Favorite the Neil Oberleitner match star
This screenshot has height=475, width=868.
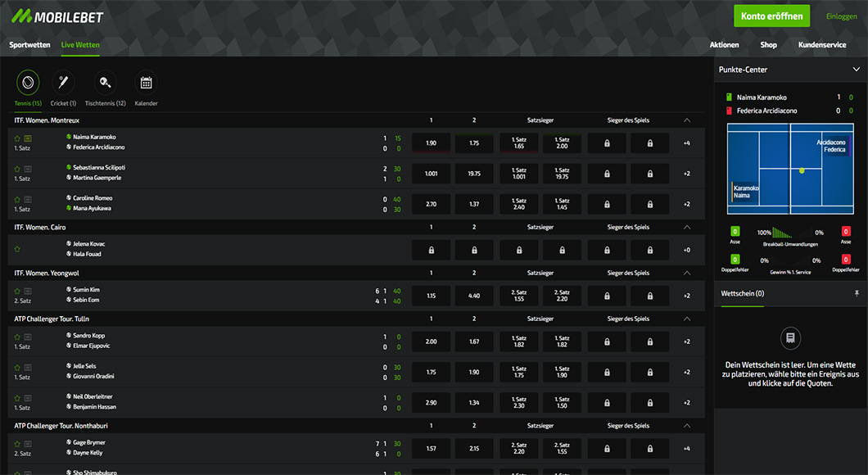tap(17, 398)
